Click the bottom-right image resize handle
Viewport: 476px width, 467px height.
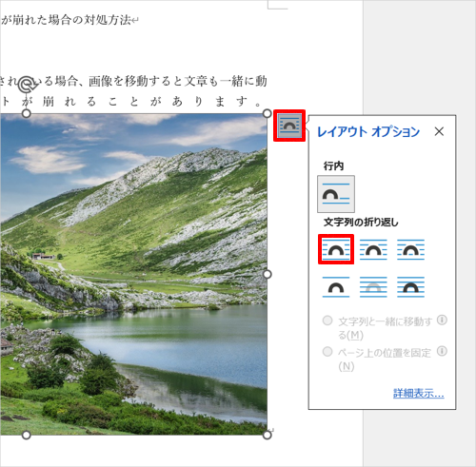click(268, 435)
